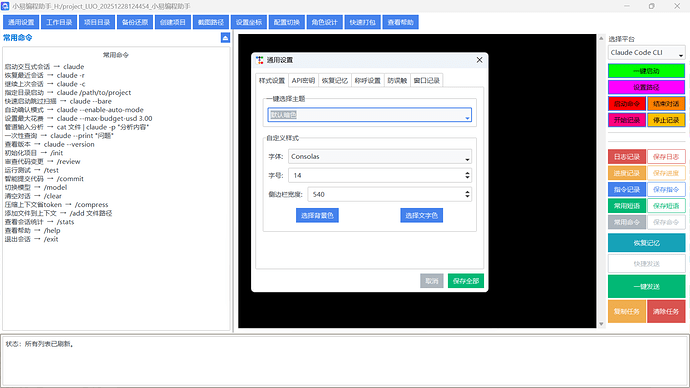690x388 pixels.
Task: Collapse the 常用命令 panel with the arrow icon
Action: tap(225, 38)
